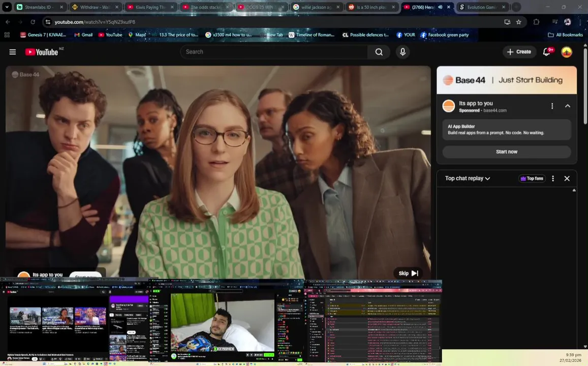Click the install/cast icon in address bar
Screen dimensions: 588x366
click(x=507, y=22)
